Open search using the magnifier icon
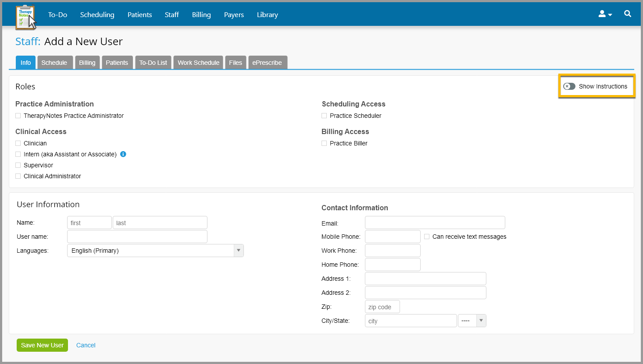The width and height of the screenshot is (643, 364). coord(627,14)
